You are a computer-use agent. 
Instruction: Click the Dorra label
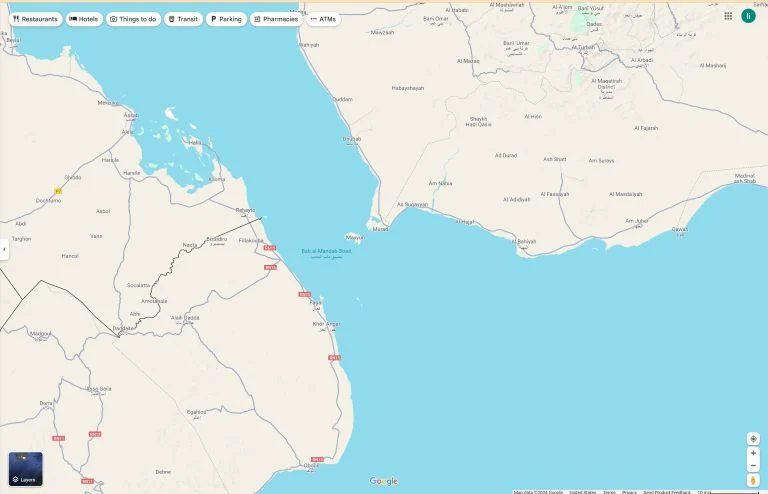pos(46,403)
